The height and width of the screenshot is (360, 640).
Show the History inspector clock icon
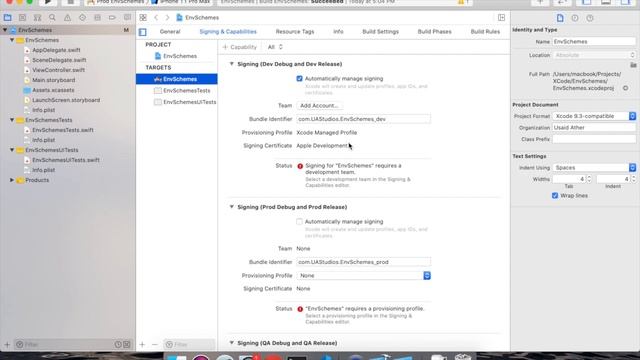(575, 18)
